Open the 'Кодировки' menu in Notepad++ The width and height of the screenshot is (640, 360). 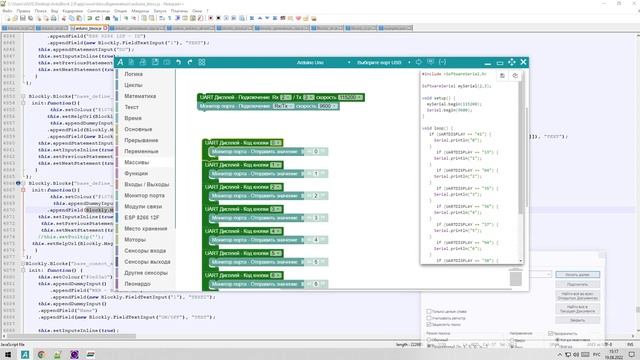(x=73, y=11)
